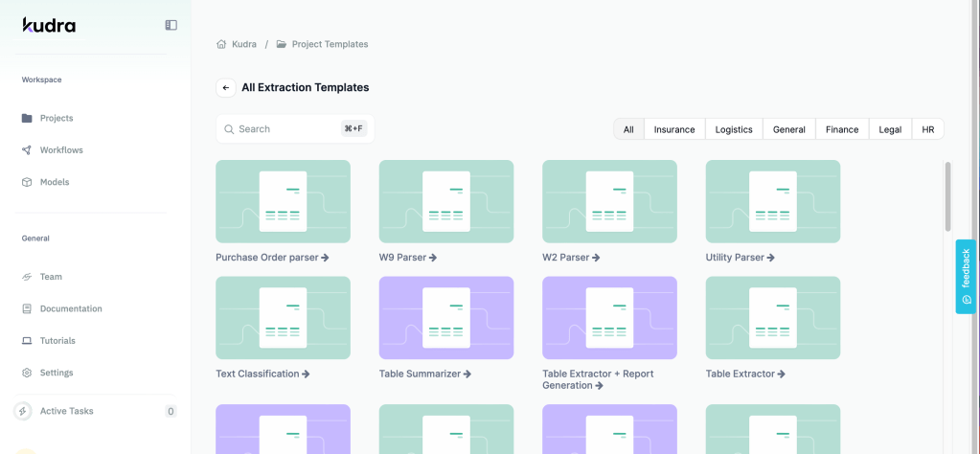This screenshot has width=980, height=454.
Task: Open the W9 Parser thumbnail
Action: click(446, 201)
